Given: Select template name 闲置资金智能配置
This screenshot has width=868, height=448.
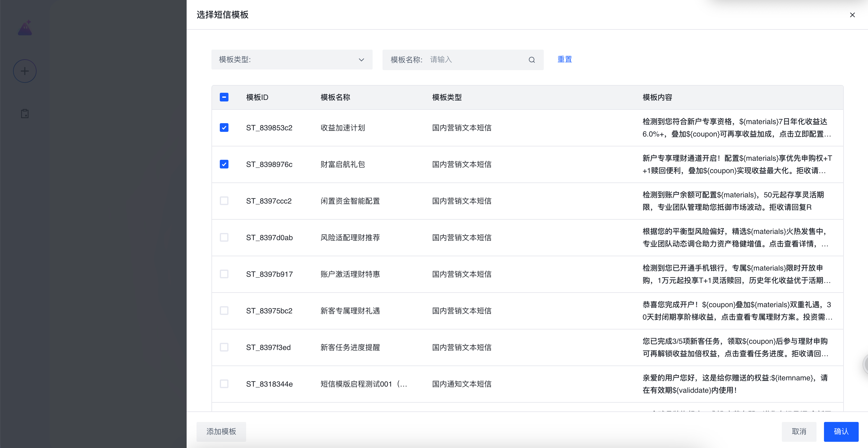Looking at the screenshot, I should [x=350, y=201].
